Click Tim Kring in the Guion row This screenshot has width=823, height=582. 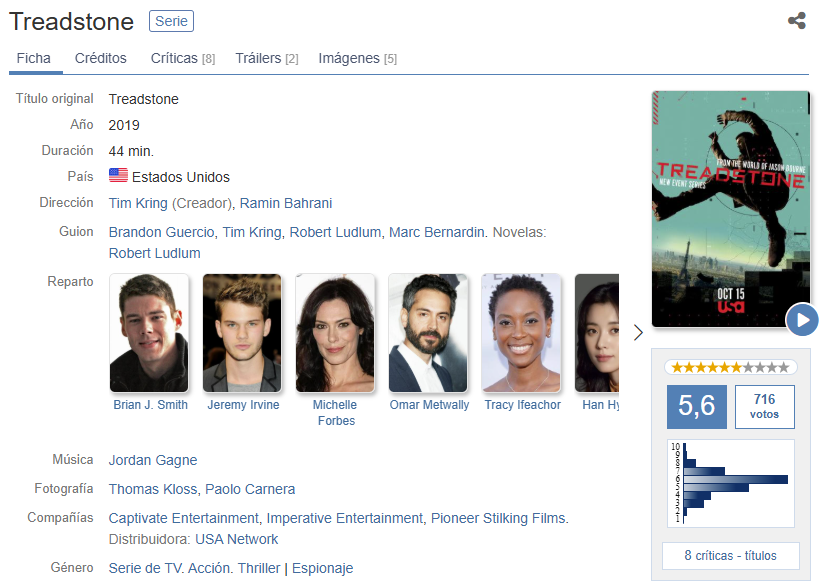tap(252, 232)
